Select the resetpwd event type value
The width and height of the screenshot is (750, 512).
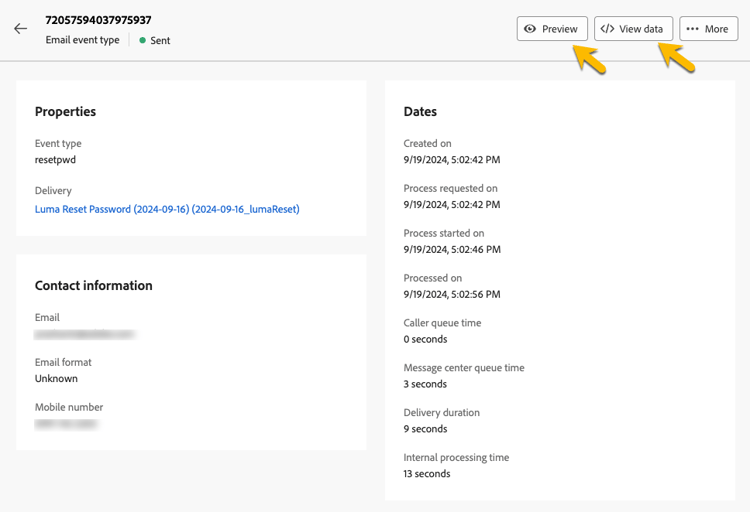click(56, 159)
